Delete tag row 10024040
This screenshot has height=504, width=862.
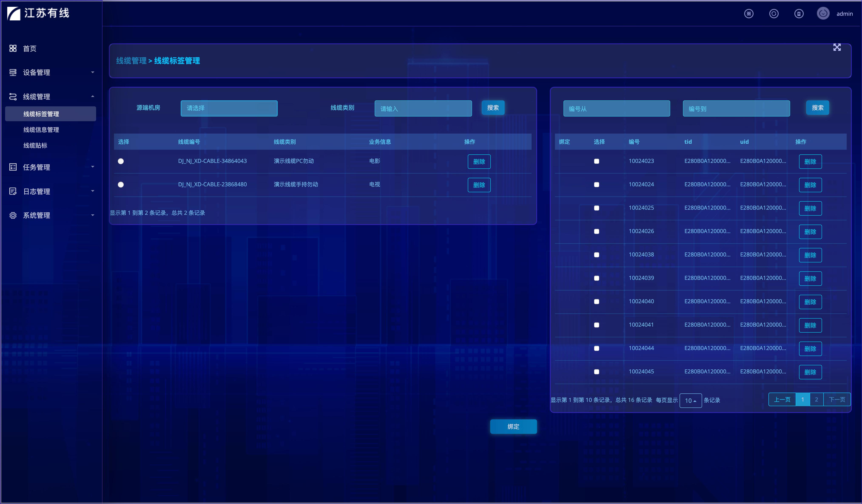810,302
